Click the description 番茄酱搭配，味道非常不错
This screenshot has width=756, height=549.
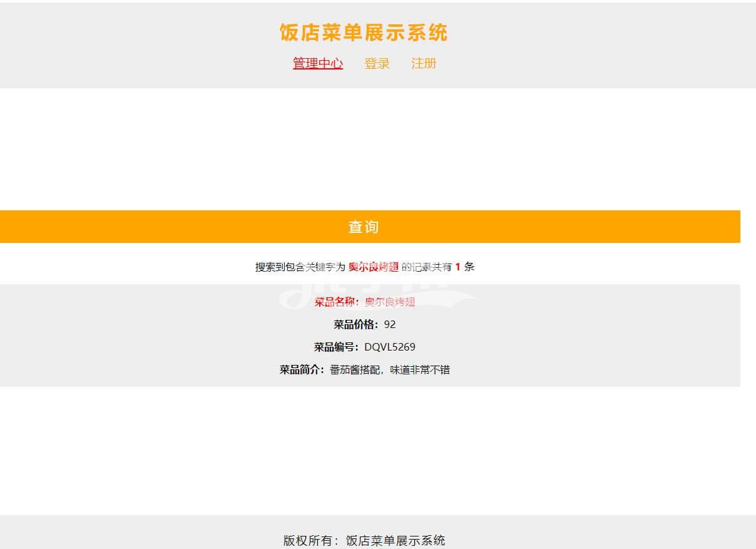coord(390,369)
